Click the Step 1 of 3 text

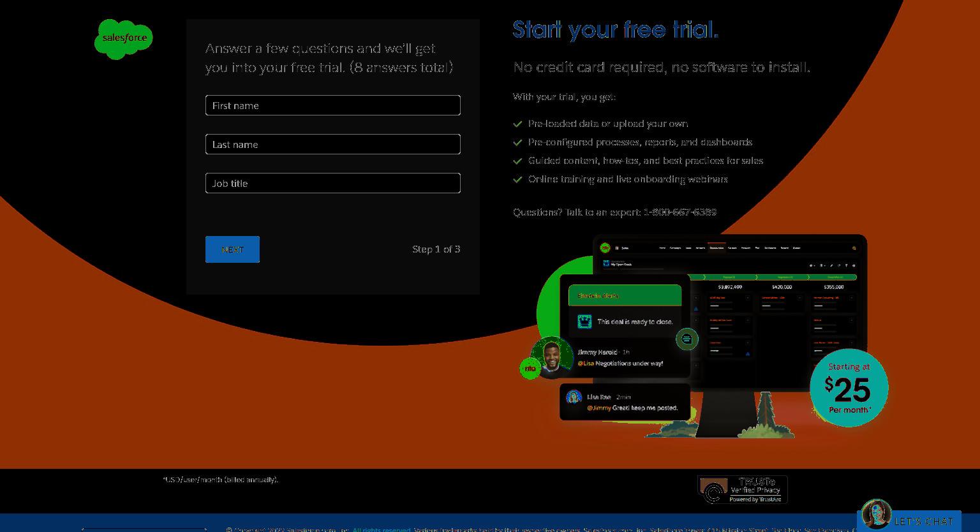pos(436,249)
